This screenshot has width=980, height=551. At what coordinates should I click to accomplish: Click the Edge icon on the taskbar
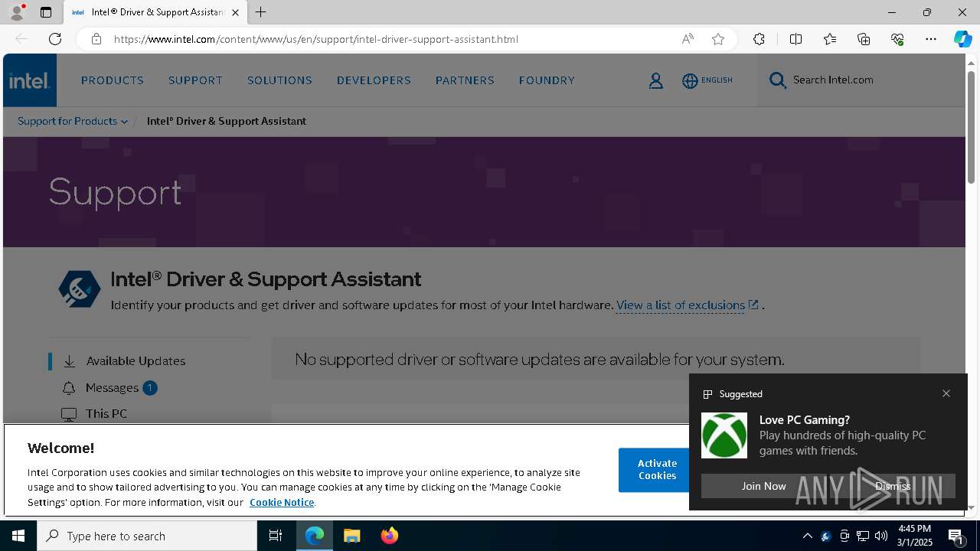point(315,536)
